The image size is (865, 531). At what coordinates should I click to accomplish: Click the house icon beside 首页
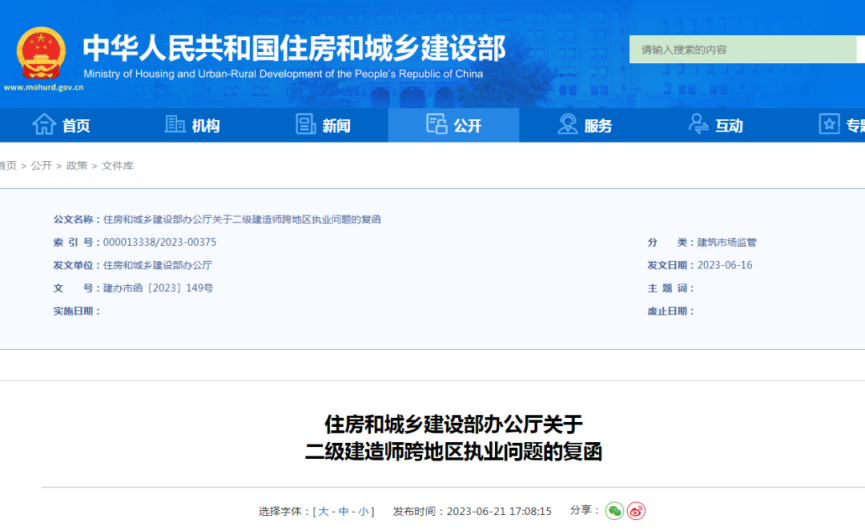[44, 124]
